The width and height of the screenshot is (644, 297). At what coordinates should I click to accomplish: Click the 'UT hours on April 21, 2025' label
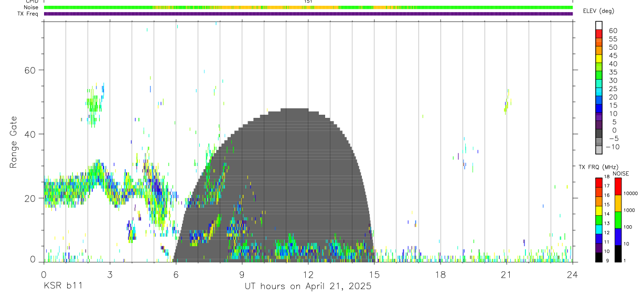click(308, 286)
